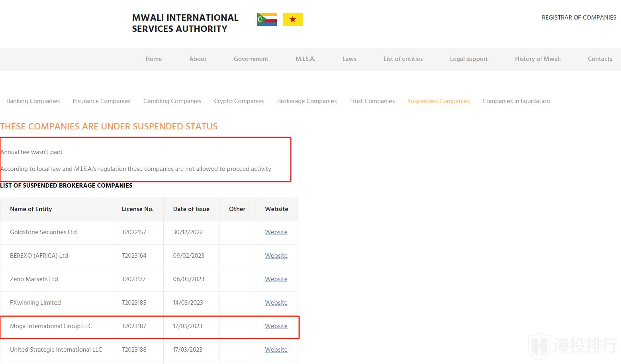Select the M.I.S.A. navigation item
621x364 pixels.
[x=305, y=59]
